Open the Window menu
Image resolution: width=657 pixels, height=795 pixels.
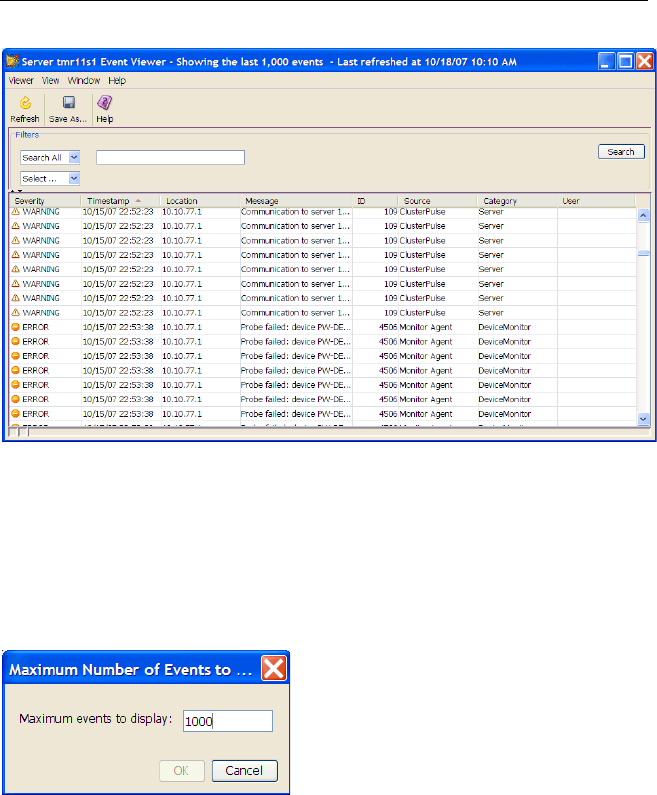pos(84,80)
